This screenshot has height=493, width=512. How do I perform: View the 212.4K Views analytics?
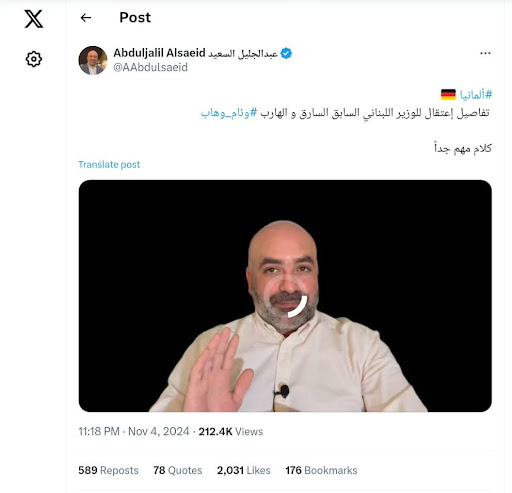tap(231, 432)
